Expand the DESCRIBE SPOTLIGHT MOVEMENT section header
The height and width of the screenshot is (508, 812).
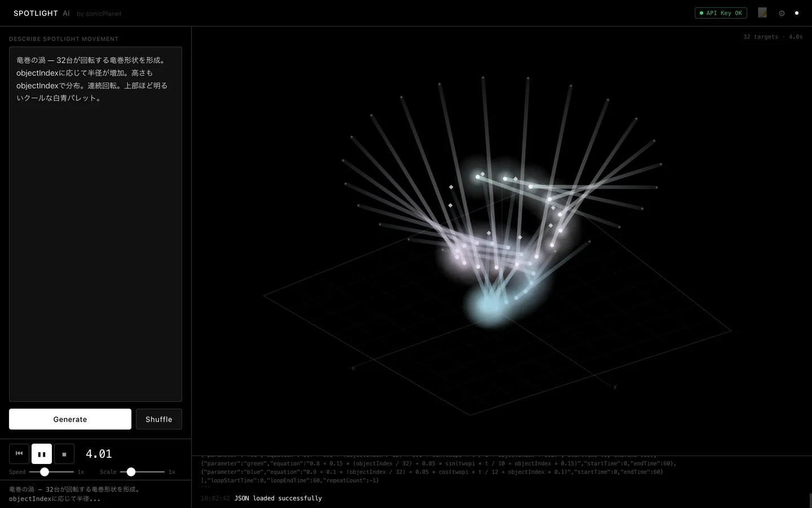63,39
